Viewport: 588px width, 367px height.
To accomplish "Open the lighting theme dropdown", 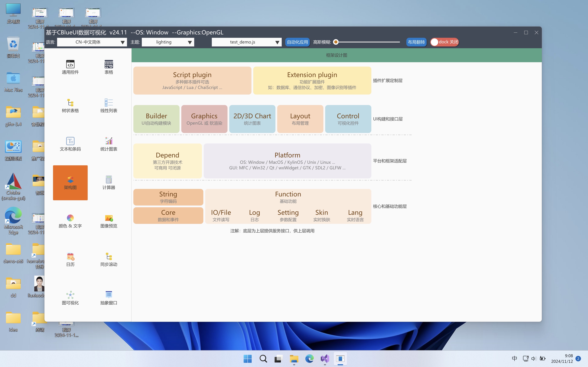I will [x=168, y=42].
